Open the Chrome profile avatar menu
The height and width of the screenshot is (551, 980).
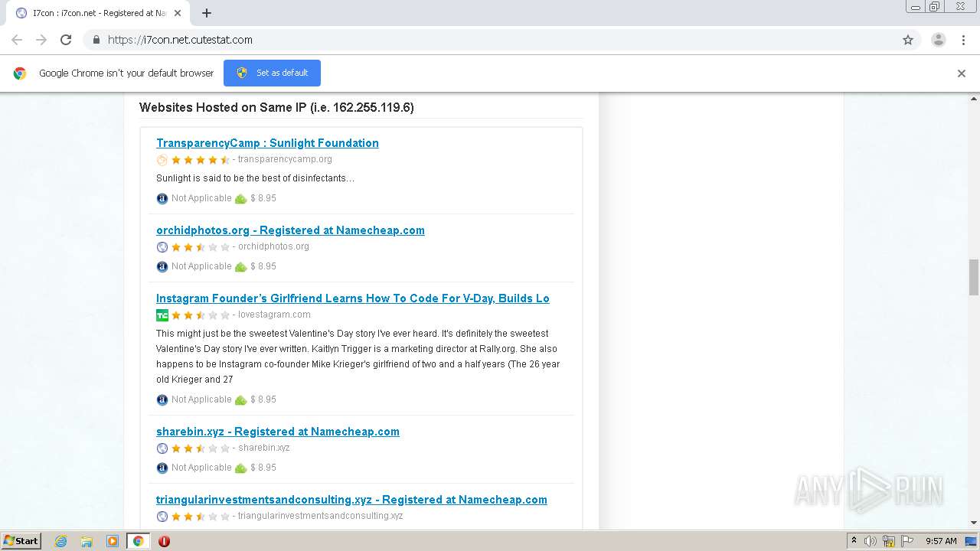(x=939, y=40)
